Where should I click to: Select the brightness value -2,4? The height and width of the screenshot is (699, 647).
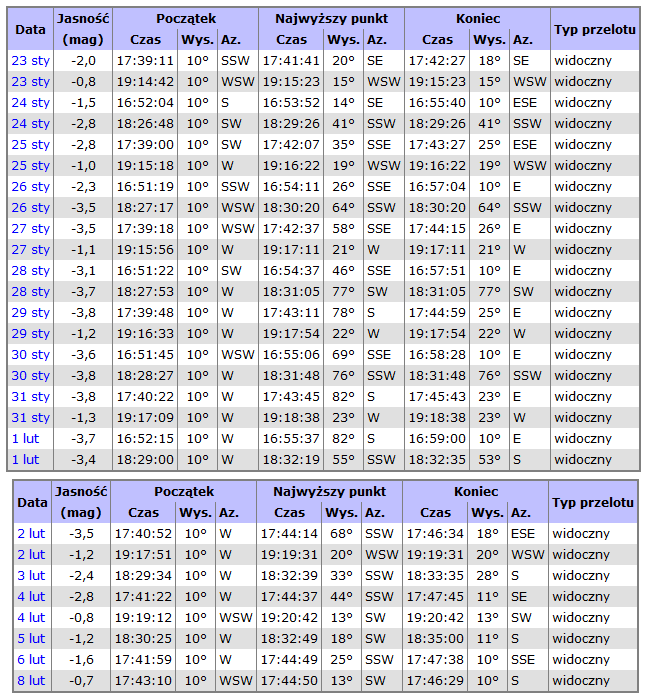point(81,575)
